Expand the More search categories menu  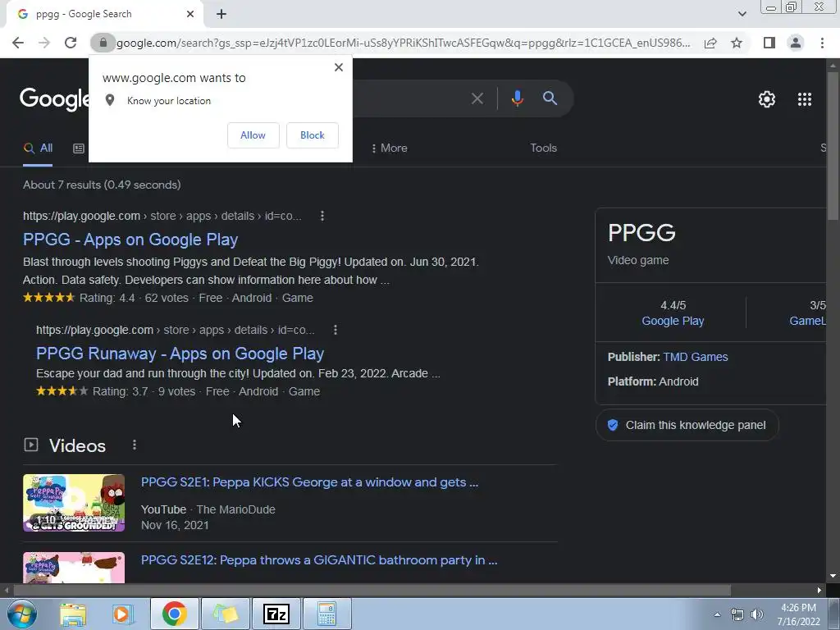390,148
